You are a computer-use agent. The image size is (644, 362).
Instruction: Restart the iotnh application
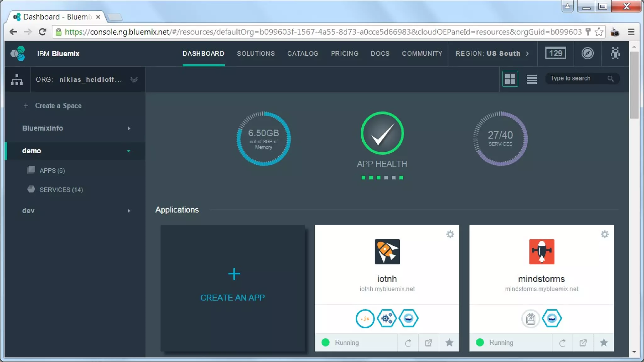tap(408, 343)
